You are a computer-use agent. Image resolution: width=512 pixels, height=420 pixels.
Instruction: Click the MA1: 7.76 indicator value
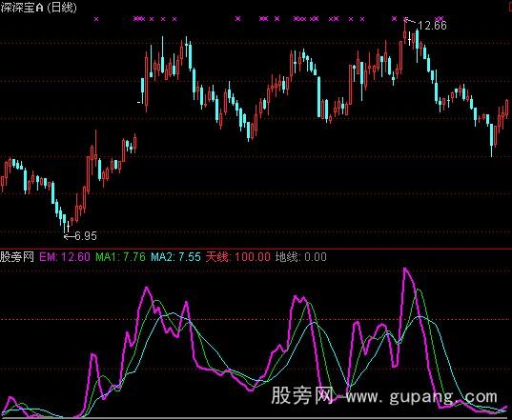[x=120, y=256]
